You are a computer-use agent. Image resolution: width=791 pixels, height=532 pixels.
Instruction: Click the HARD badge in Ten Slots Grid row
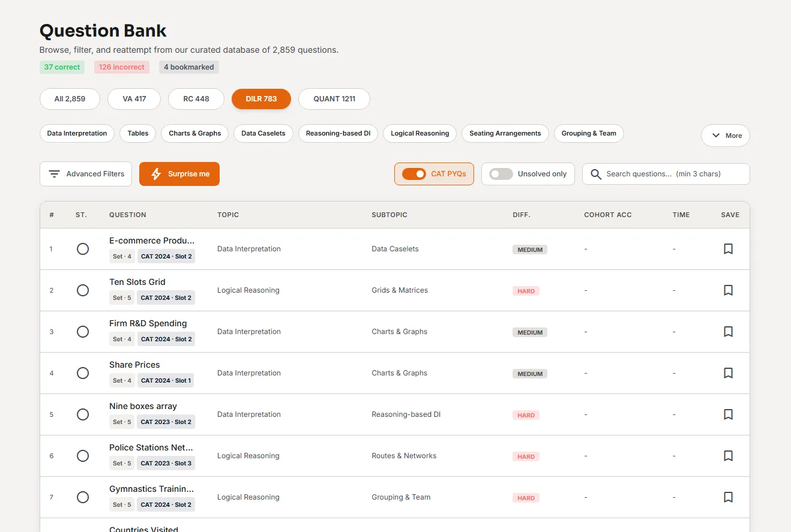pyautogui.click(x=526, y=291)
